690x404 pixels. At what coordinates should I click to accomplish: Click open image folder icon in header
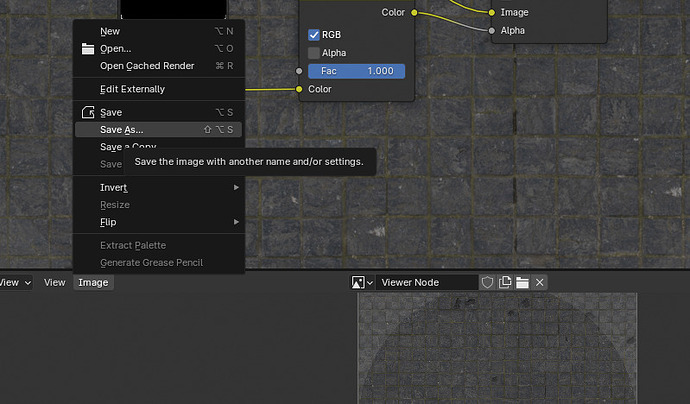click(x=522, y=282)
